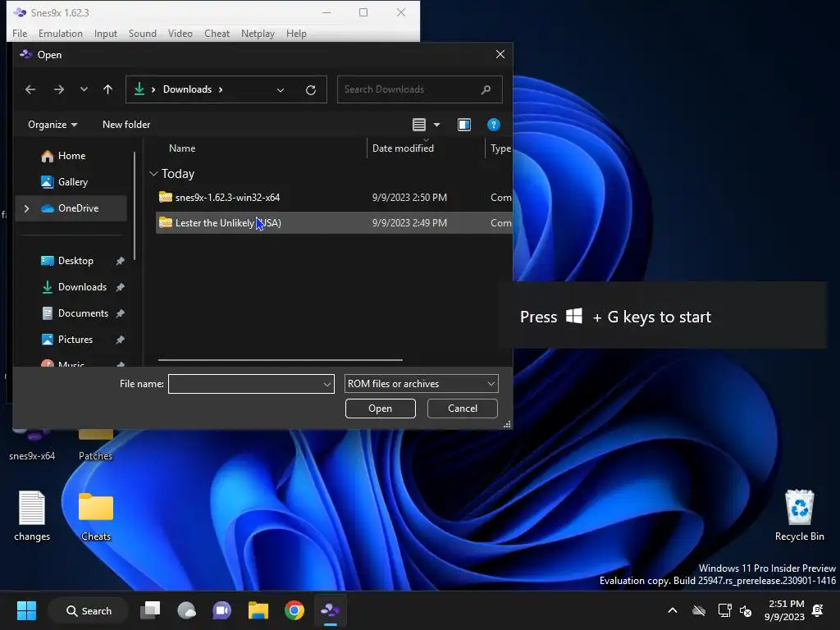Viewport: 840px width, 630px height.
Task: Open Snes9x Help menu
Action: [296, 33]
